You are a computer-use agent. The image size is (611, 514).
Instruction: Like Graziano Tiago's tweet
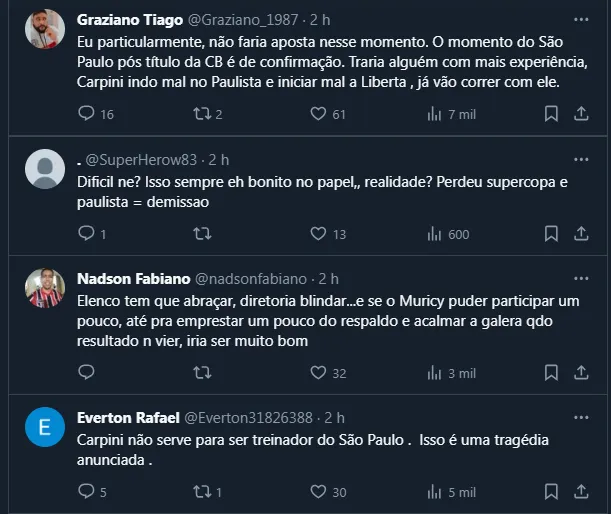point(318,114)
